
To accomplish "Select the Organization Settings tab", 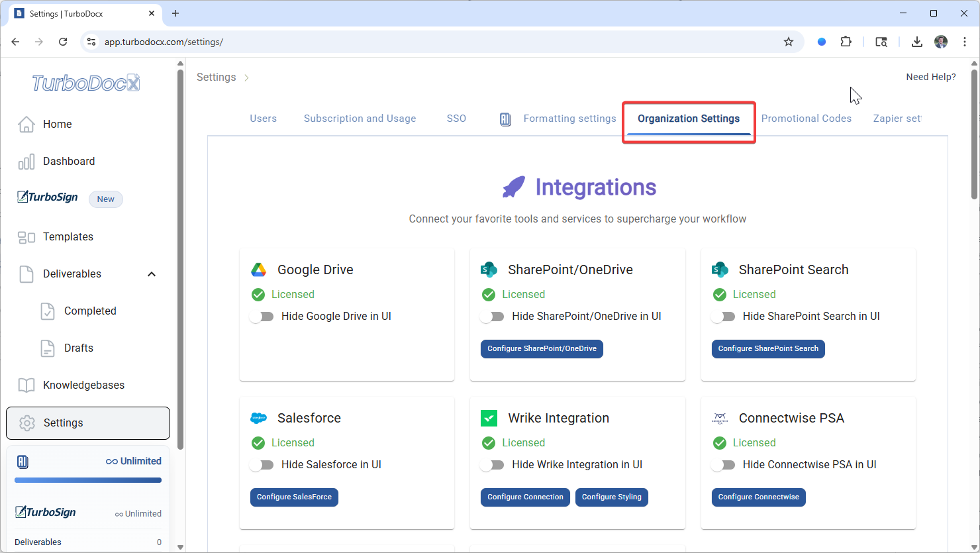I will click(x=689, y=119).
